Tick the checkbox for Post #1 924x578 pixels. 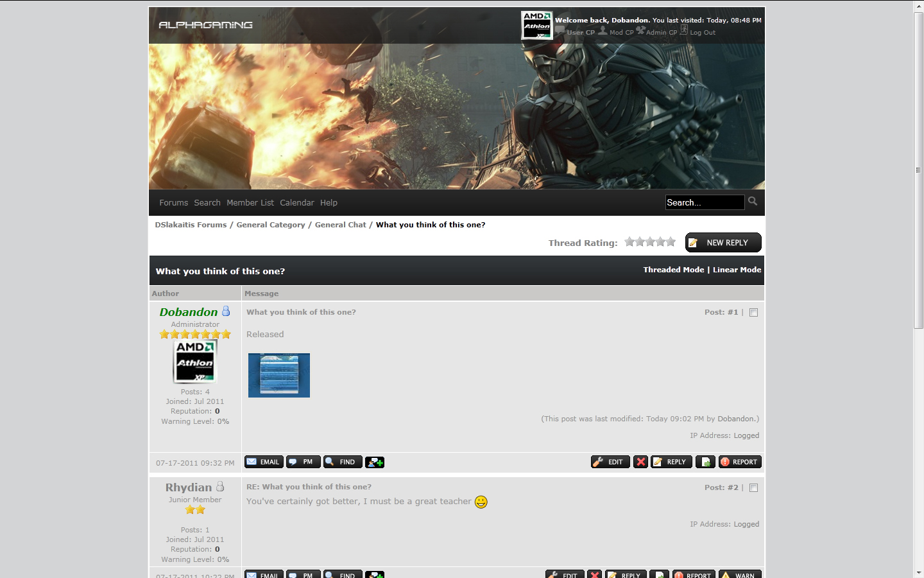(754, 313)
